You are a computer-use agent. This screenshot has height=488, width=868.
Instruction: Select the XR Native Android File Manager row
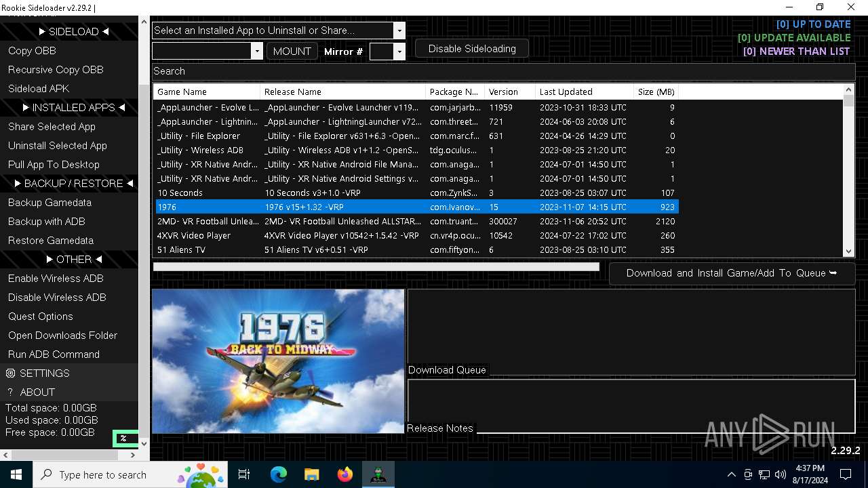click(416, 165)
